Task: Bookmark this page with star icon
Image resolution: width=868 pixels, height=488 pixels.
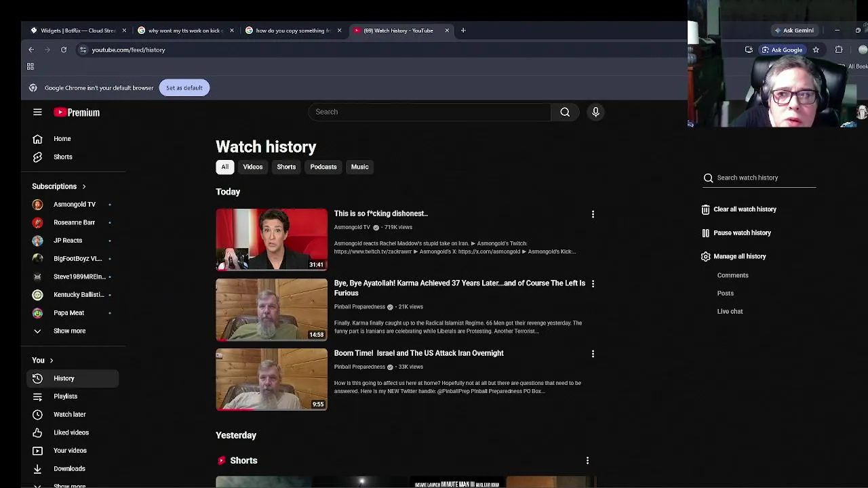Action: point(816,49)
